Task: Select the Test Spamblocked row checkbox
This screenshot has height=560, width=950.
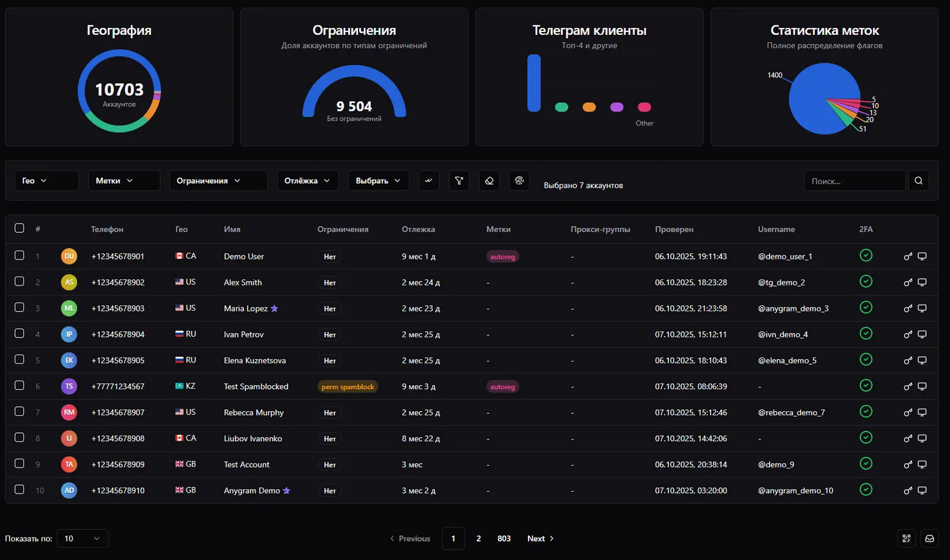Action: point(19,385)
